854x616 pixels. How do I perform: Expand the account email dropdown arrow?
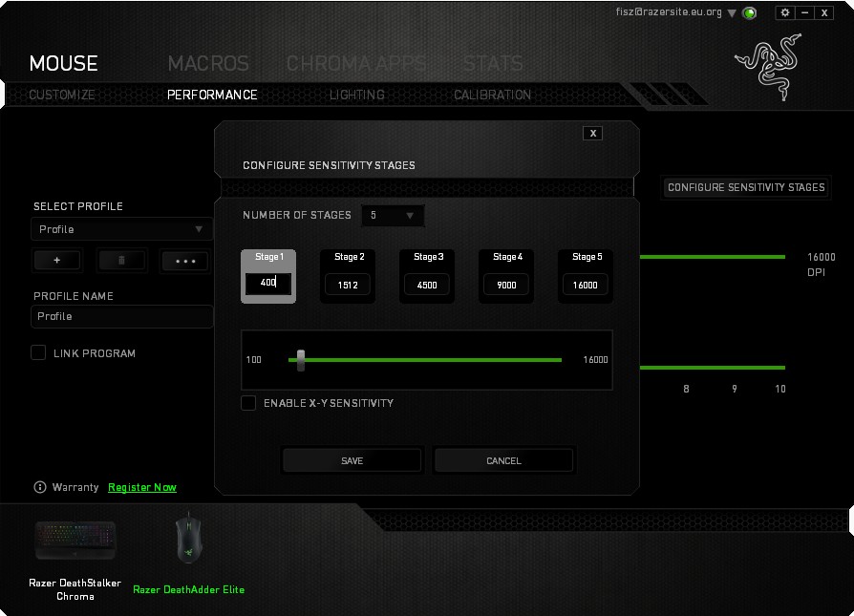coord(732,13)
